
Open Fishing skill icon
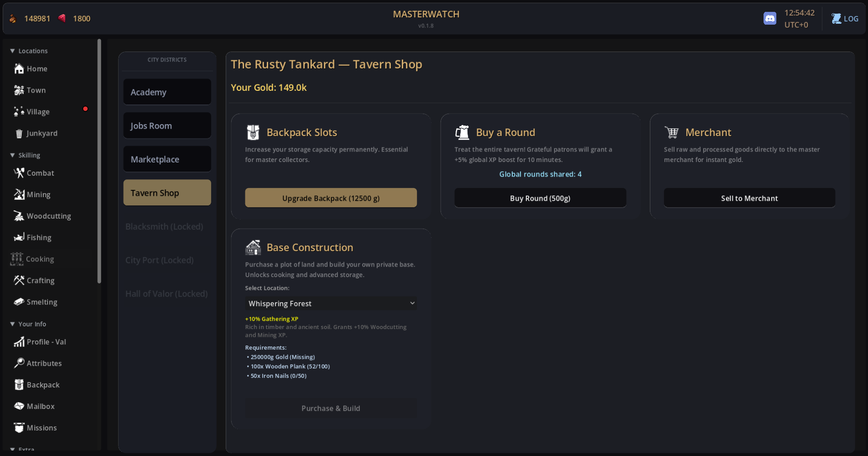coord(19,237)
